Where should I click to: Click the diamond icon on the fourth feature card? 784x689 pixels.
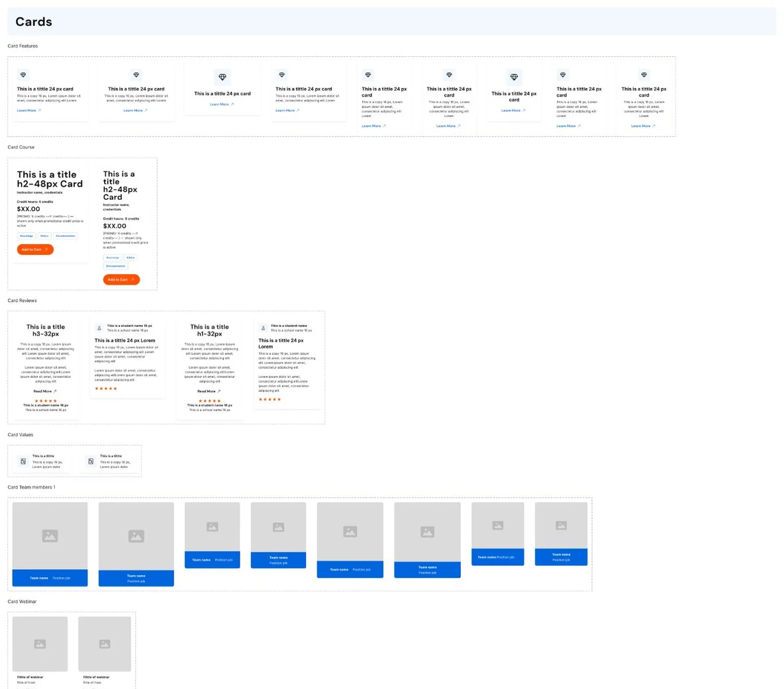[x=282, y=75]
